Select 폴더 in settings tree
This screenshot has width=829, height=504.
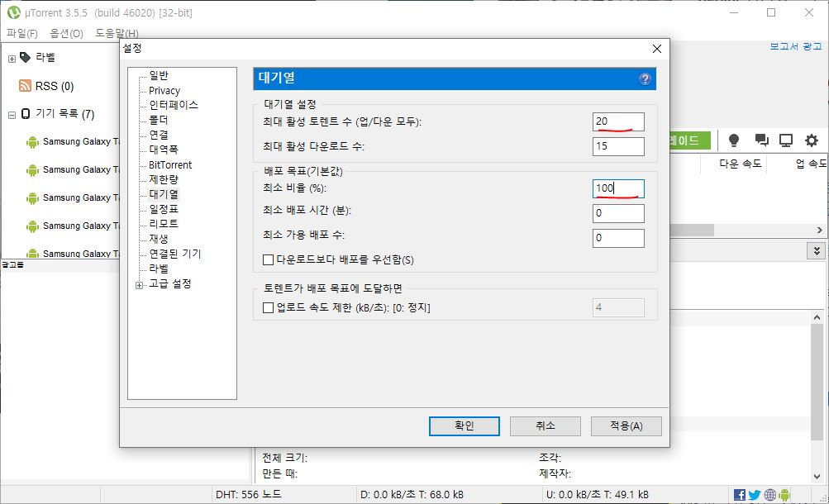[159, 120]
